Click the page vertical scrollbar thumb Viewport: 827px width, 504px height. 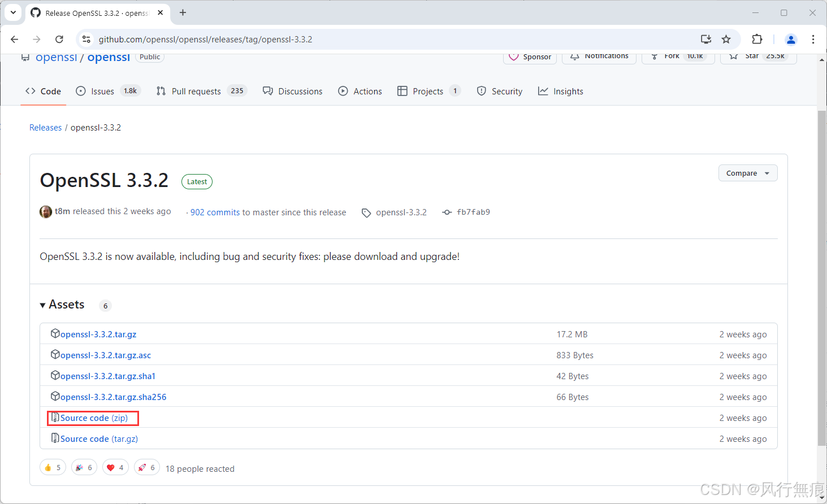tap(822, 277)
